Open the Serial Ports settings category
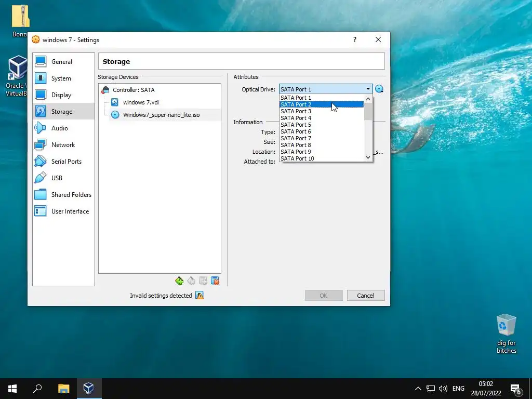532x399 pixels. click(63, 162)
